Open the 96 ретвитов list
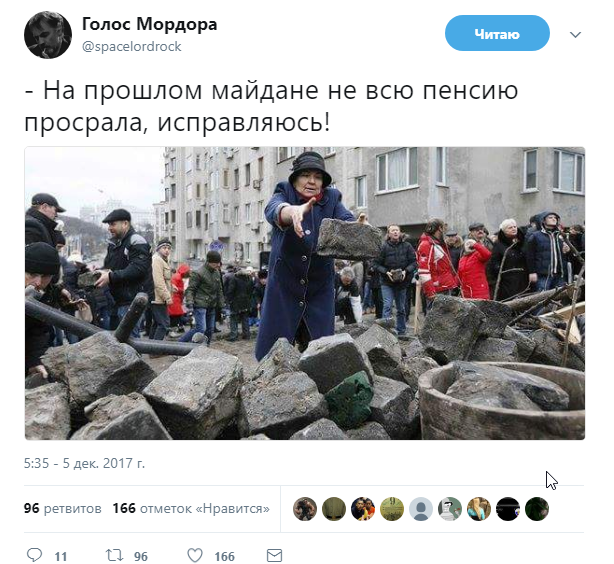This screenshot has height=564, width=614. (63, 508)
